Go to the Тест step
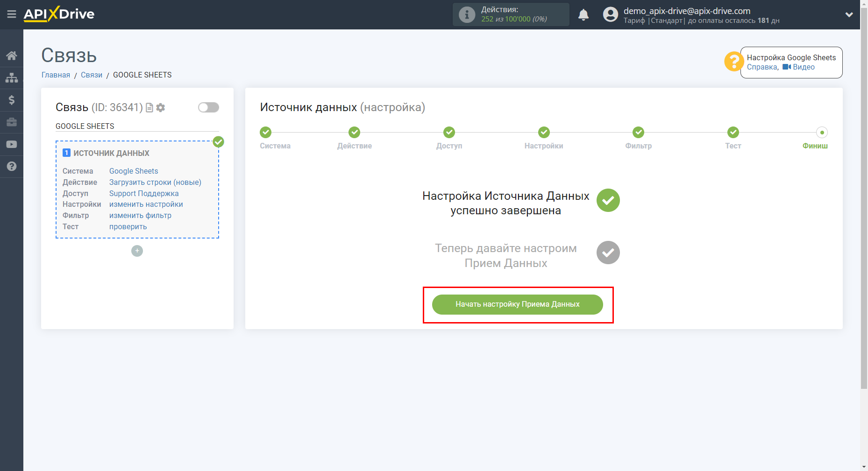 (x=733, y=133)
